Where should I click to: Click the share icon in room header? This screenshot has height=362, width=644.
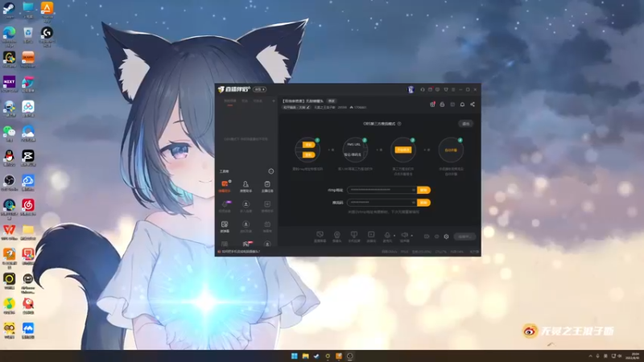[x=473, y=105]
